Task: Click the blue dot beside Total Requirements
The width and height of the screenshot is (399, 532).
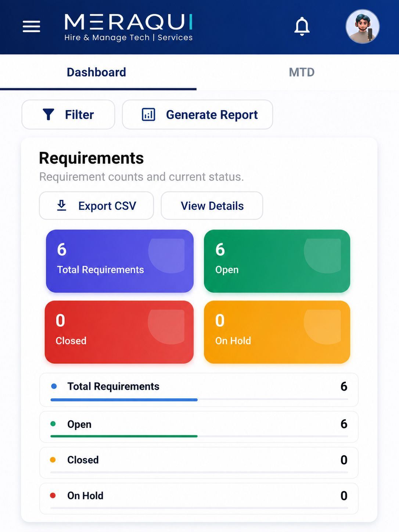Action: coord(54,386)
